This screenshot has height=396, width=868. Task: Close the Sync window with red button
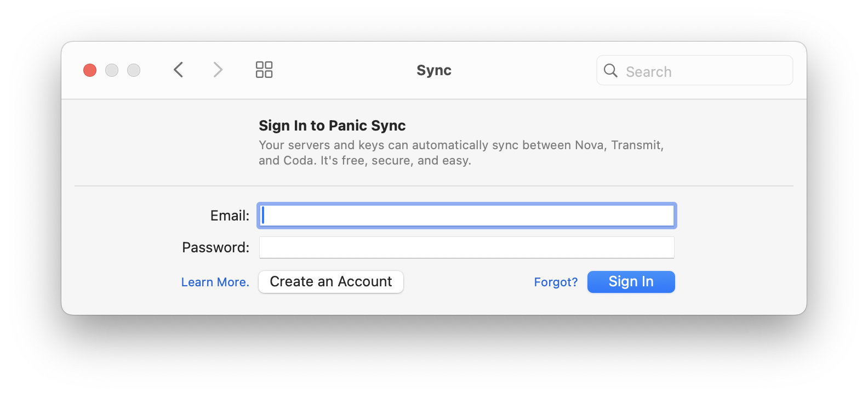(x=90, y=70)
